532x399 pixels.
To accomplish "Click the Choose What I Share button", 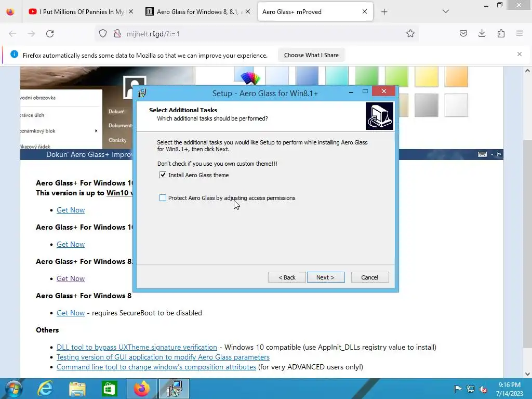I will tap(311, 55).
